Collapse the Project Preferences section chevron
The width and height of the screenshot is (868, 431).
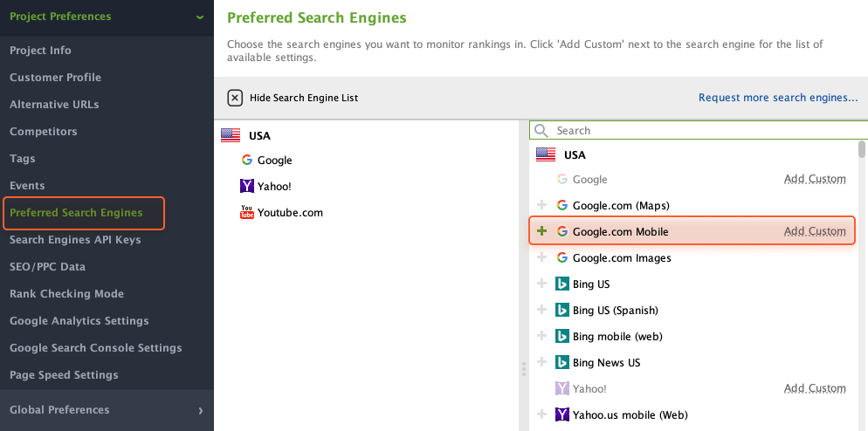pyautogui.click(x=200, y=17)
